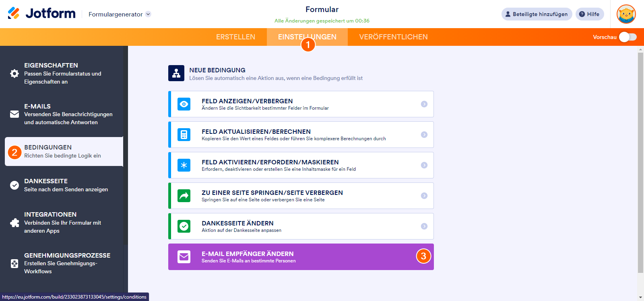Open the user avatar profile menu
The width and height of the screenshot is (644, 301).
(x=626, y=14)
